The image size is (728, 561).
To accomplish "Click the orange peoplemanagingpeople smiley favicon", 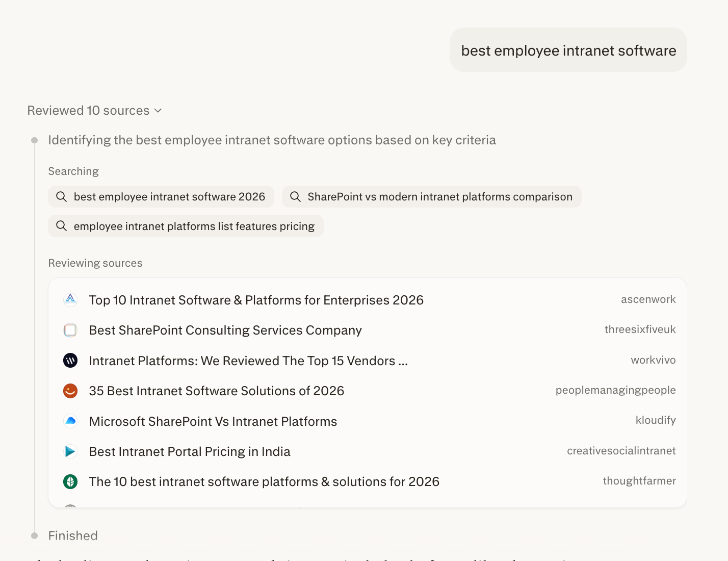I will (70, 391).
